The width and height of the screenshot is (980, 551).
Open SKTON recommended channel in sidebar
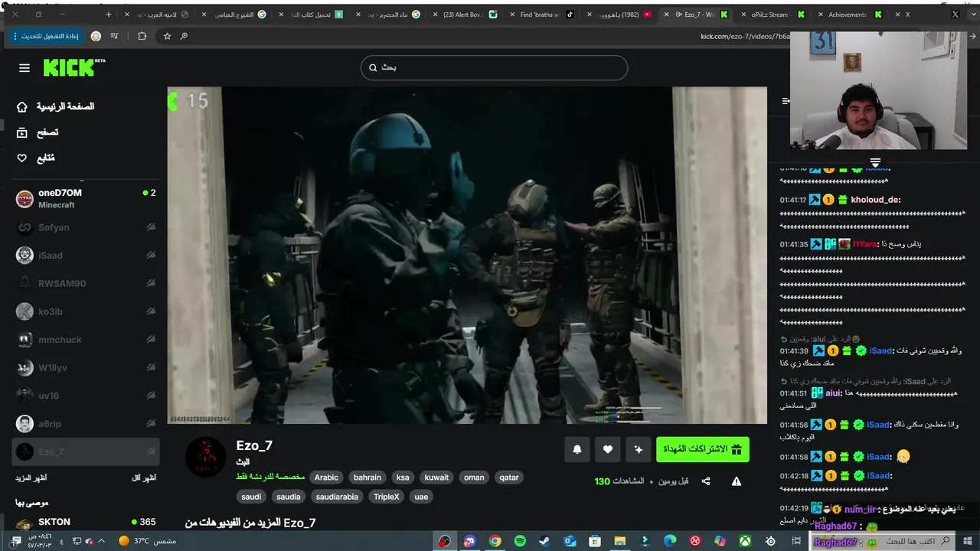(86, 523)
